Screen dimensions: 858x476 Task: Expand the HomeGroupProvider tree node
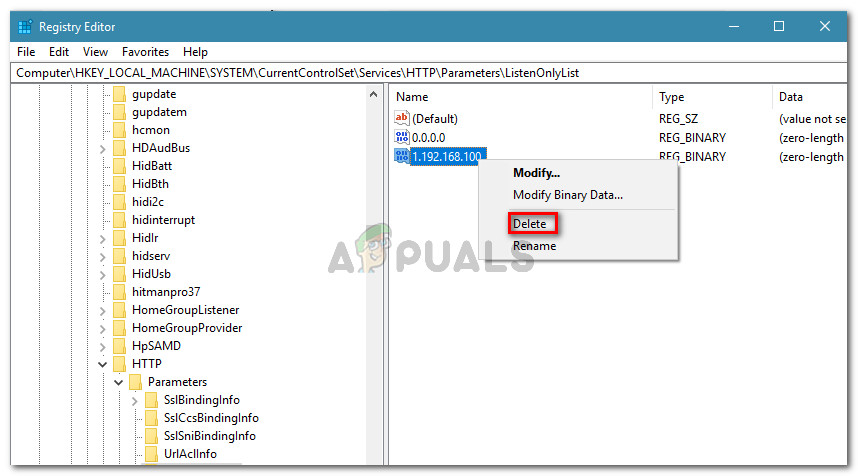(x=102, y=329)
